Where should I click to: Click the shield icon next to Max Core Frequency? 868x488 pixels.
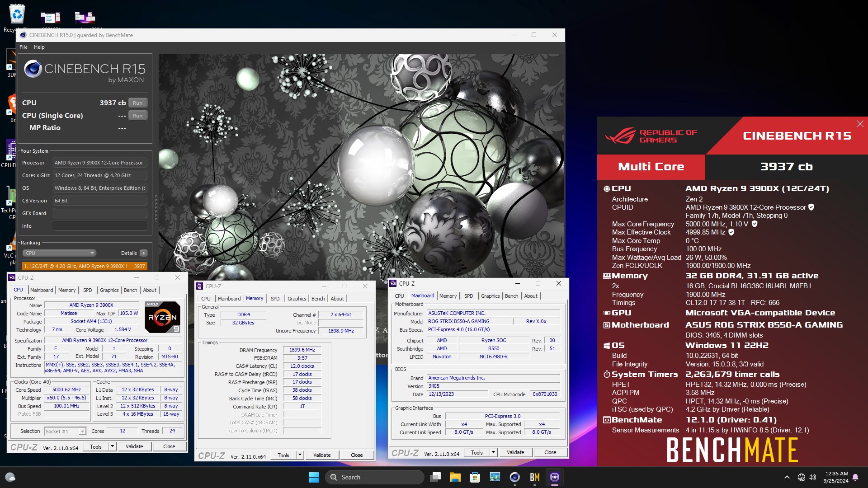point(754,224)
